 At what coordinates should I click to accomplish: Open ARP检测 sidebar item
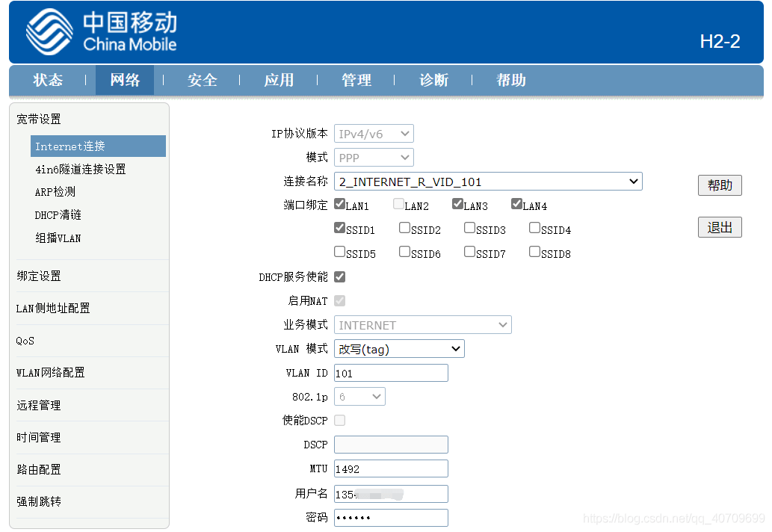click(x=55, y=192)
